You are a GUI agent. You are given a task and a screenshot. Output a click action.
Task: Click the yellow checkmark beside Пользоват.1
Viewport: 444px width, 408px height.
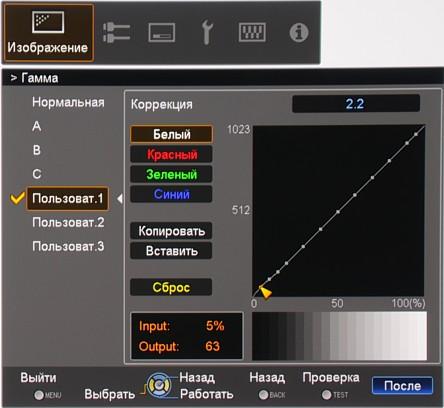[17, 198]
